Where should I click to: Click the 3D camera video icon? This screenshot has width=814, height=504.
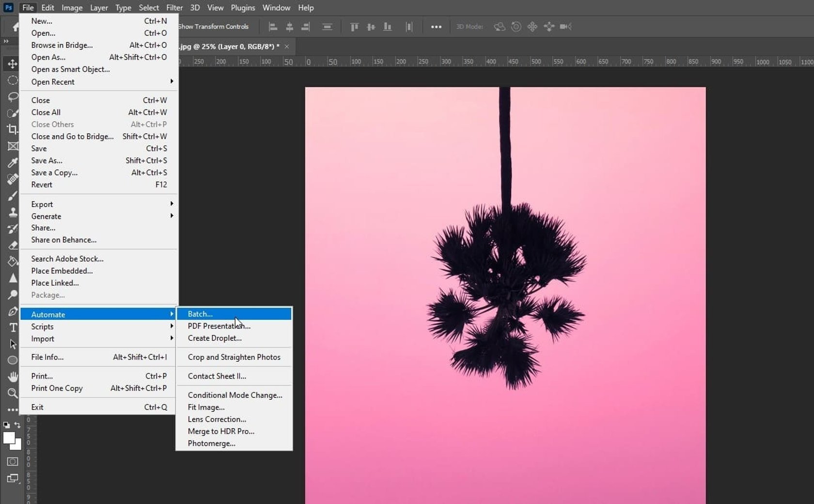coord(565,27)
